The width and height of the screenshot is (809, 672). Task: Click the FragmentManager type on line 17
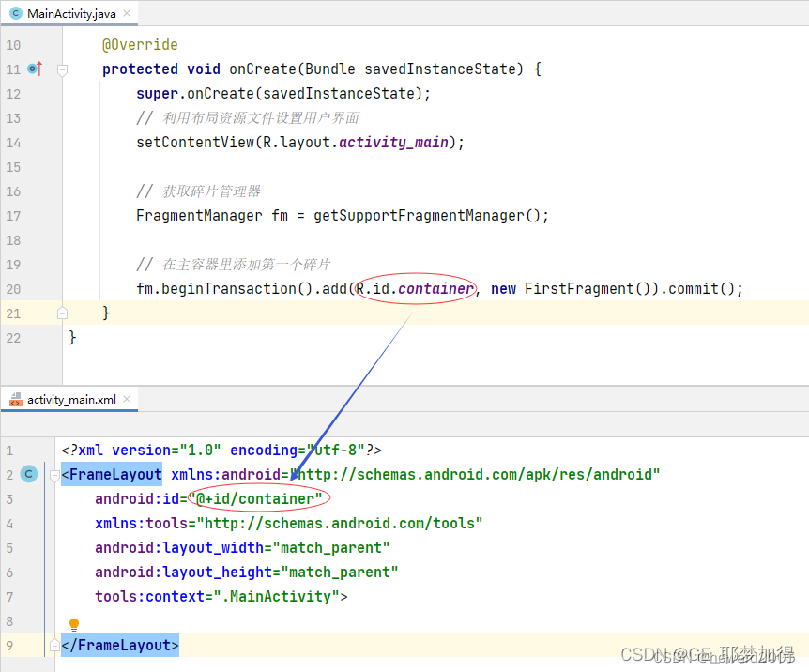[x=199, y=216]
